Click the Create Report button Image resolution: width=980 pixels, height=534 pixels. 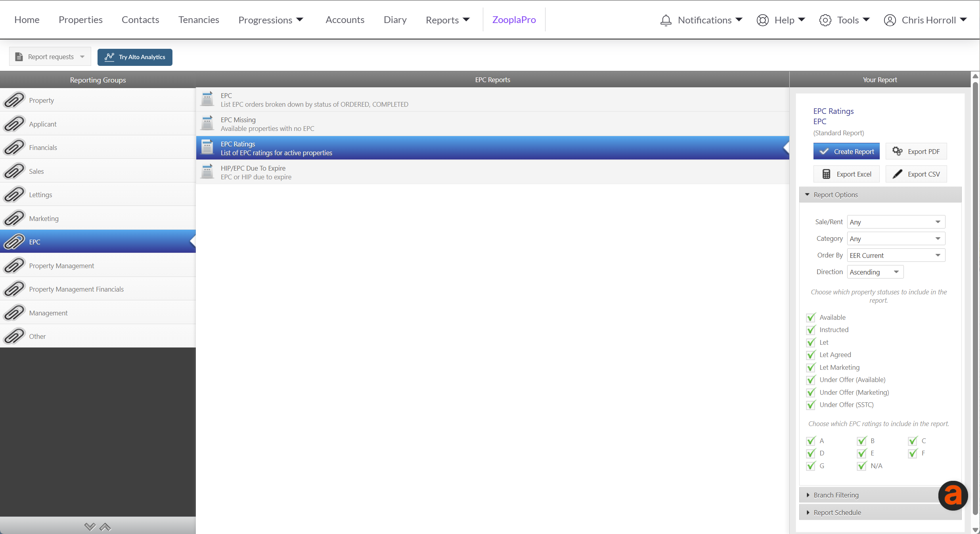pos(846,151)
